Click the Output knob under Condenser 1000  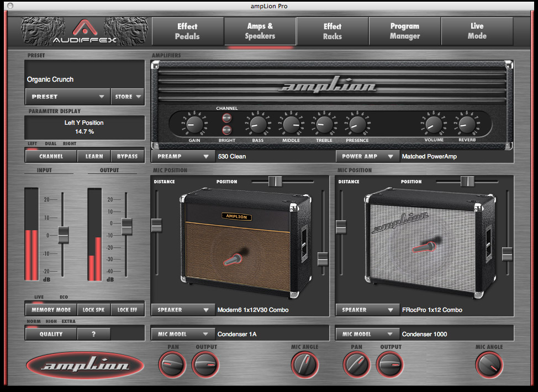pos(390,364)
